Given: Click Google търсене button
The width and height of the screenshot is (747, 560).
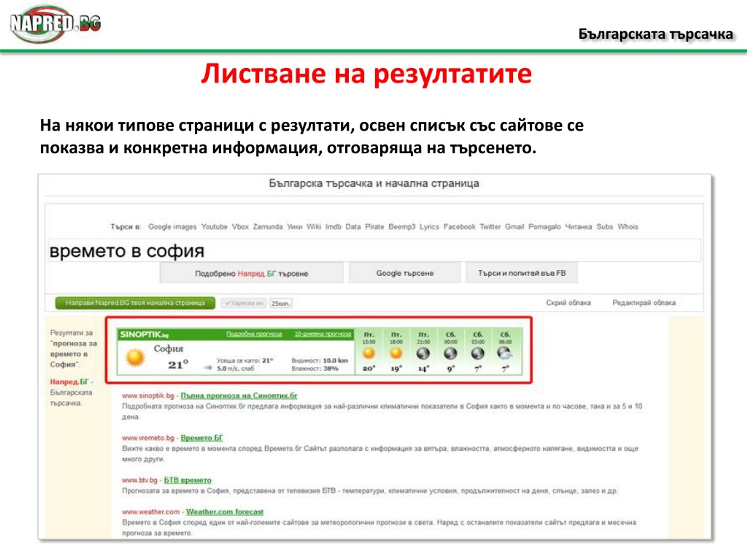Looking at the screenshot, I should [x=404, y=273].
